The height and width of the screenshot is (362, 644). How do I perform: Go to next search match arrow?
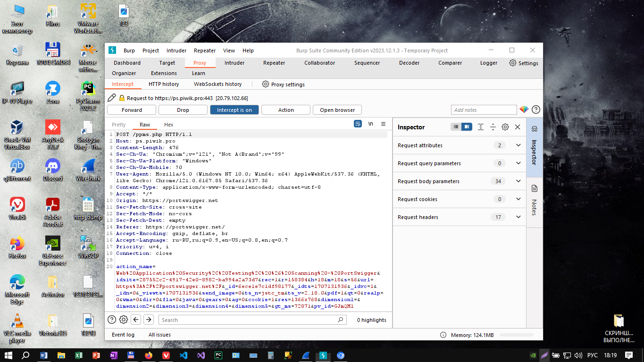(x=149, y=320)
